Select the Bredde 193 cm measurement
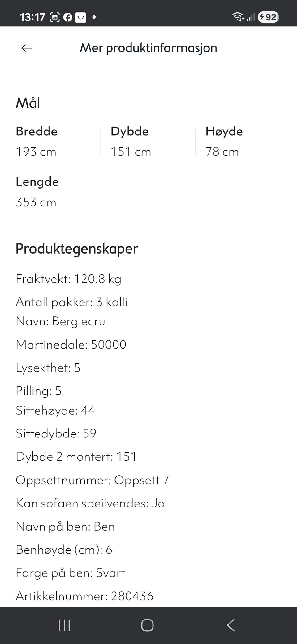This screenshot has width=297, height=644. click(37, 141)
